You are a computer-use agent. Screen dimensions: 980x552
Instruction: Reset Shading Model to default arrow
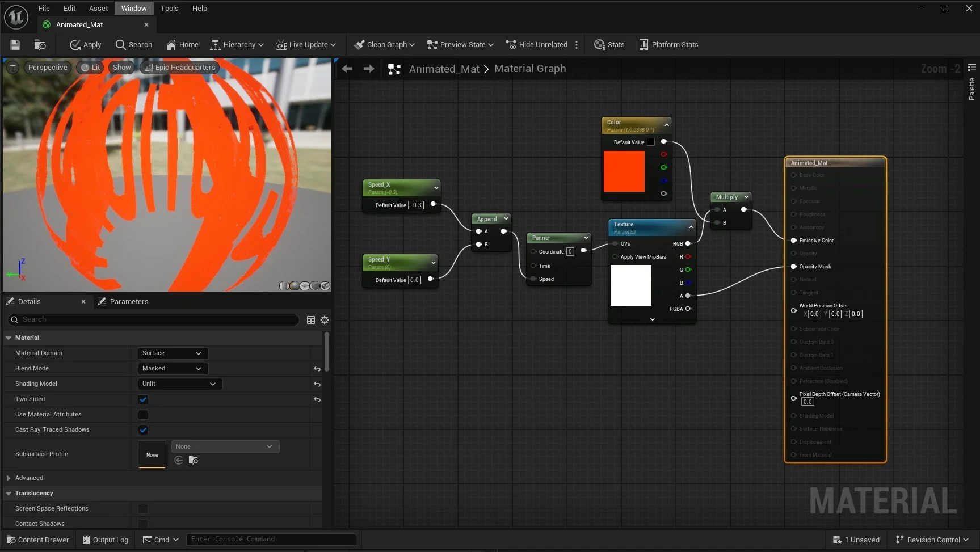[x=317, y=384]
